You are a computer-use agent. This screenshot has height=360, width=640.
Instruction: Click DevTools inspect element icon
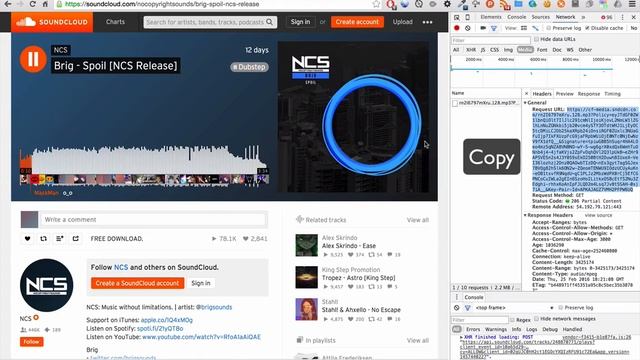(x=457, y=18)
